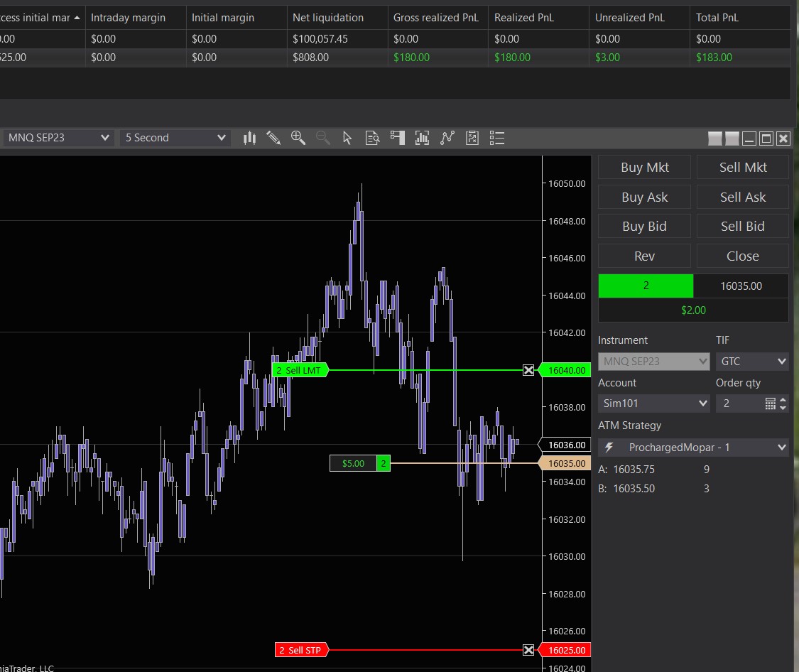Viewport: 799px width, 672px height.
Task: Open the chart properties list icon
Action: 496,138
